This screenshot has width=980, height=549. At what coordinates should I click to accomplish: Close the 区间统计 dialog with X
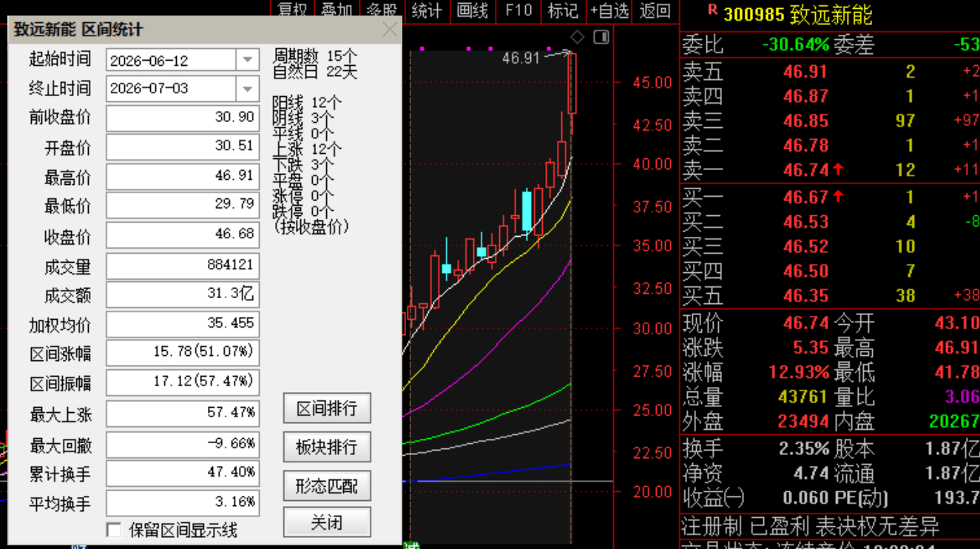pos(389,30)
